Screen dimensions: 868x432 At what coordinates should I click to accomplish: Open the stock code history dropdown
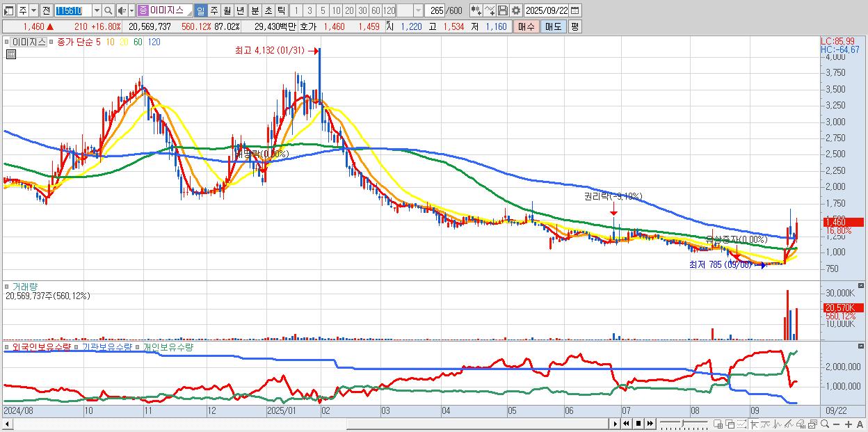(x=97, y=10)
